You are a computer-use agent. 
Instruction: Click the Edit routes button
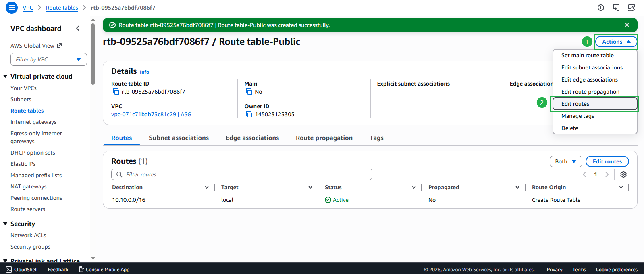(607, 161)
